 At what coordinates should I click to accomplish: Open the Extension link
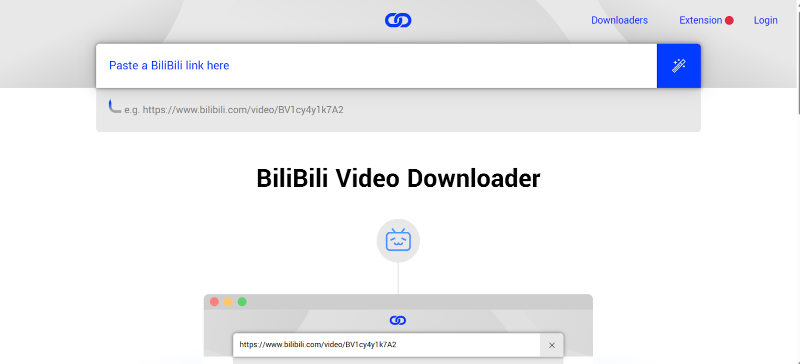pos(701,20)
